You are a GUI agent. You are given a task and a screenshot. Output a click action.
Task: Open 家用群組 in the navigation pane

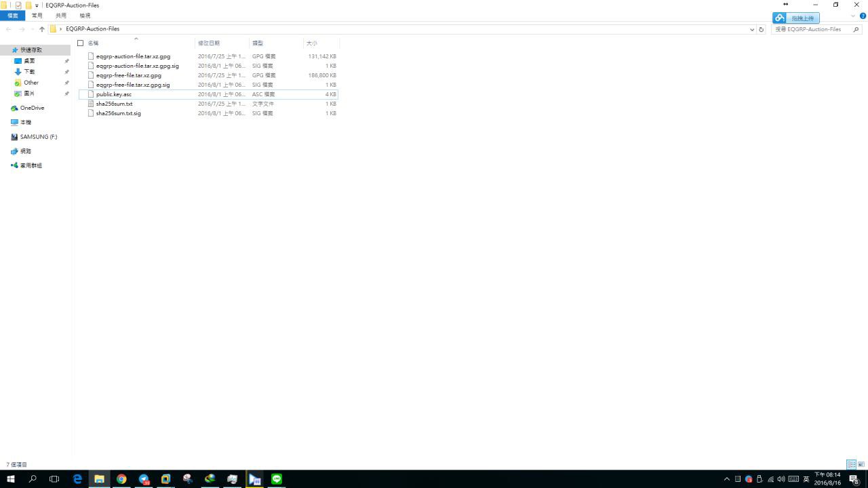pos(31,165)
